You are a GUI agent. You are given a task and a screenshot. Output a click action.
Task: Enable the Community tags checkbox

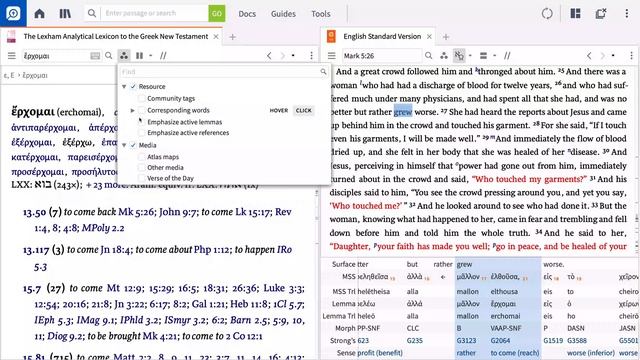(141, 98)
